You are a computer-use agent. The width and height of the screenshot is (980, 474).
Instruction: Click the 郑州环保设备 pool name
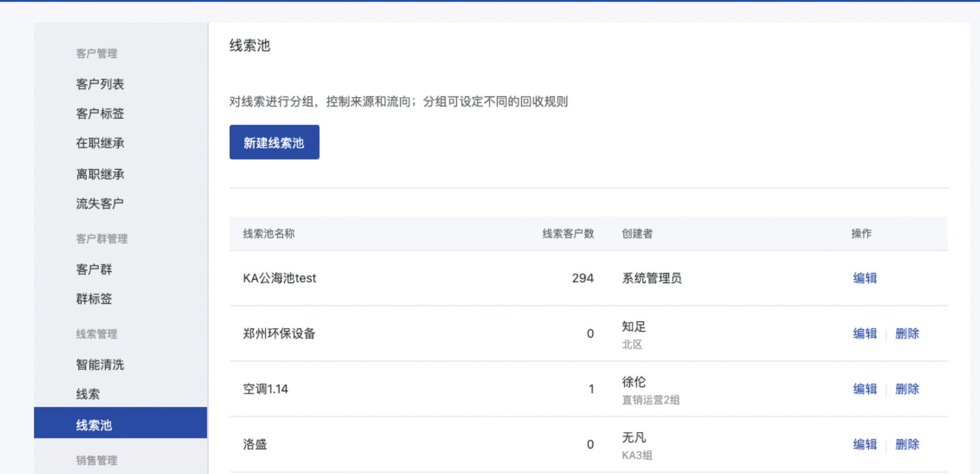pyautogui.click(x=279, y=333)
